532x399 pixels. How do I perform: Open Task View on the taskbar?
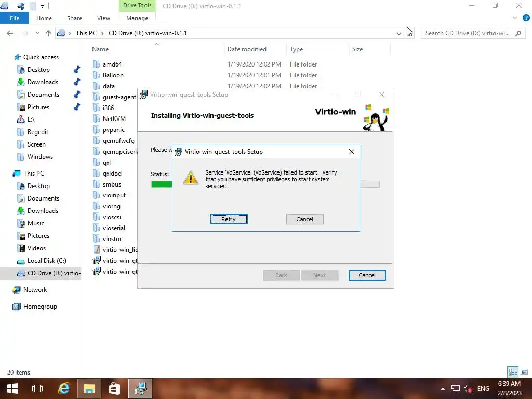[x=37, y=389]
